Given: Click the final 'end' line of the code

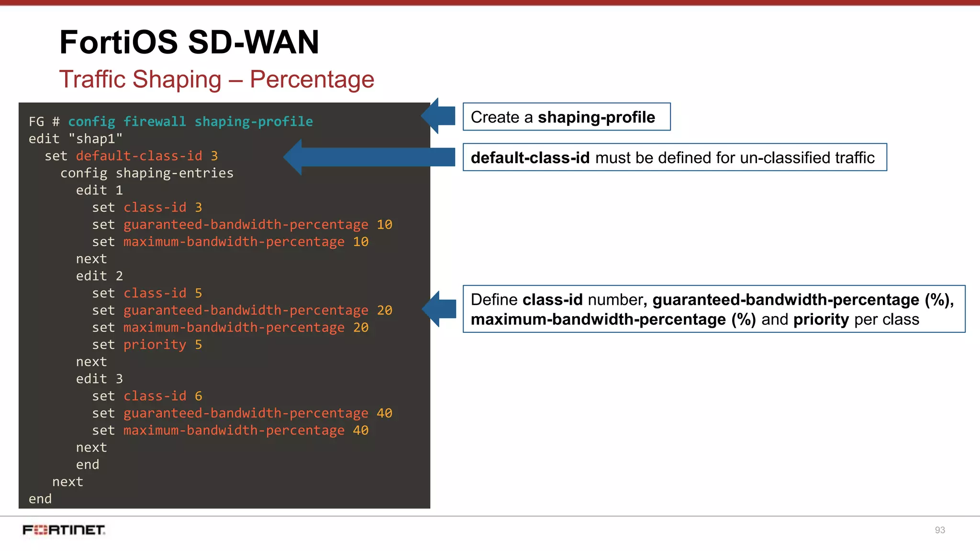Looking at the screenshot, I should [40, 499].
